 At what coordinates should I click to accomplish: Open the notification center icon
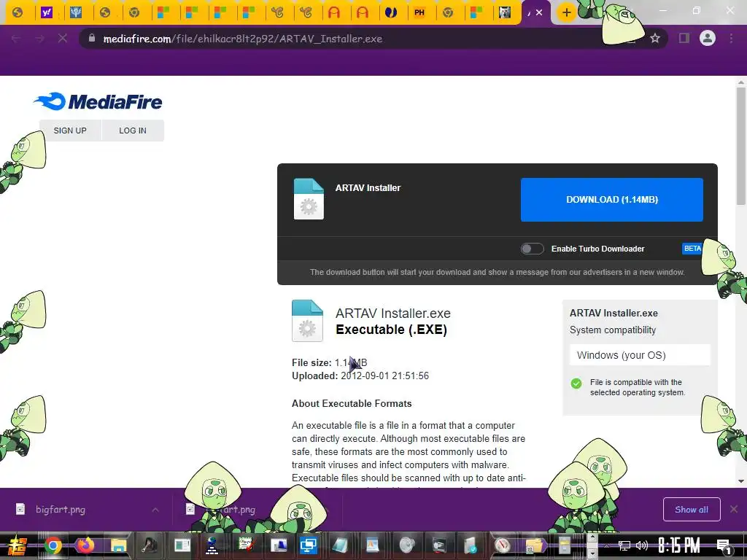(724, 545)
